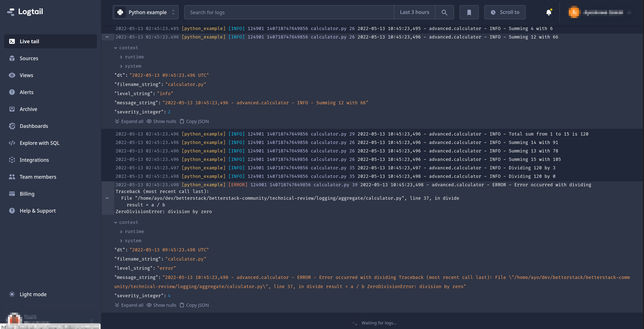Screen dimensions: 644x329
Task: Click the Archive icon in sidebar
Action: point(12,109)
